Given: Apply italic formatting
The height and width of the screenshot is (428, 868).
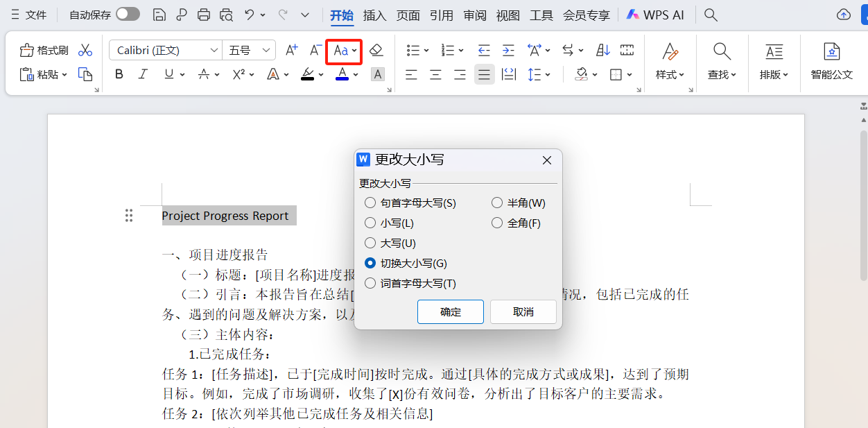Looking at the screenshot, I should [x=142, y=74].
